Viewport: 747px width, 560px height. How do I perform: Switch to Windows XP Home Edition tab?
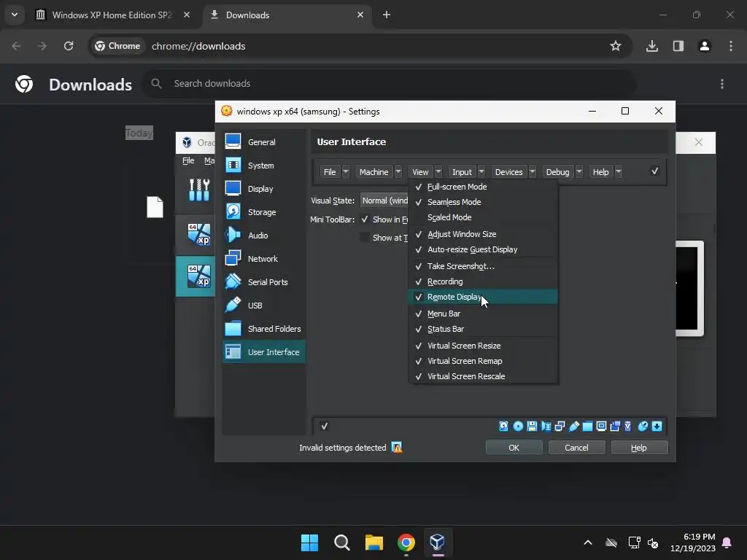[112, 15]
